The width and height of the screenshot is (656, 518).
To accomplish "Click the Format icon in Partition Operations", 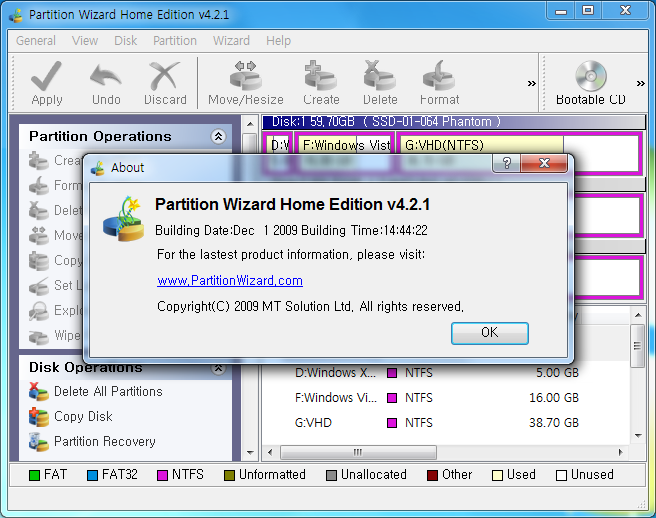I will click(x=38, y=186).
